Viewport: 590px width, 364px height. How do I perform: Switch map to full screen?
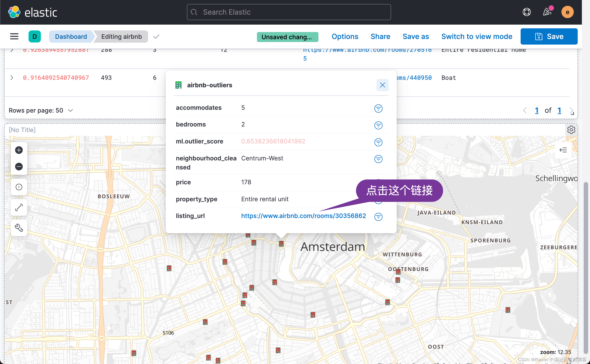[19, 208]
